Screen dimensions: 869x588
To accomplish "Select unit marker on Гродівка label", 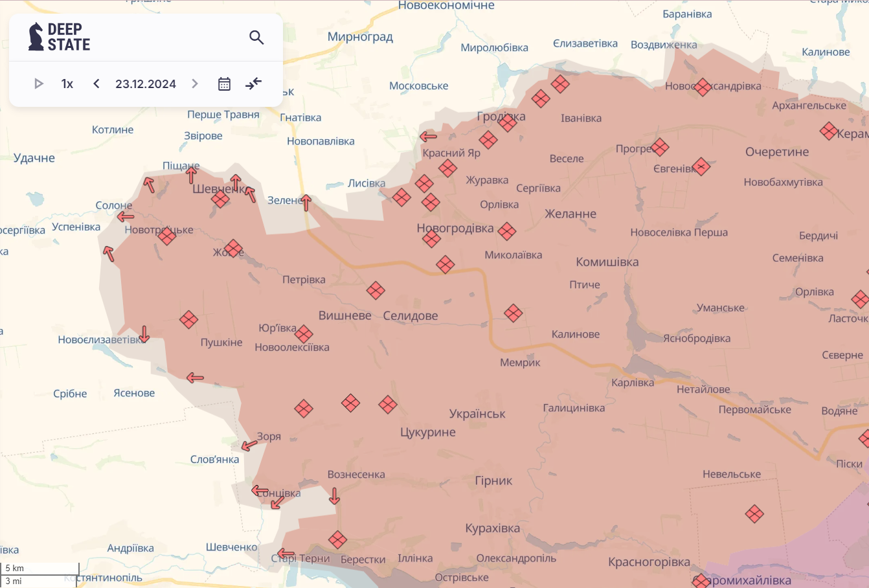I will click(508, 122).
